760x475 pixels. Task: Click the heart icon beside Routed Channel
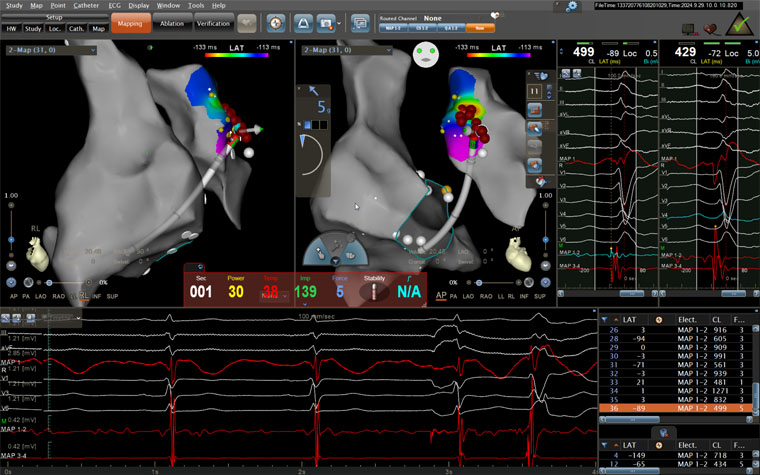click(493, 17)
